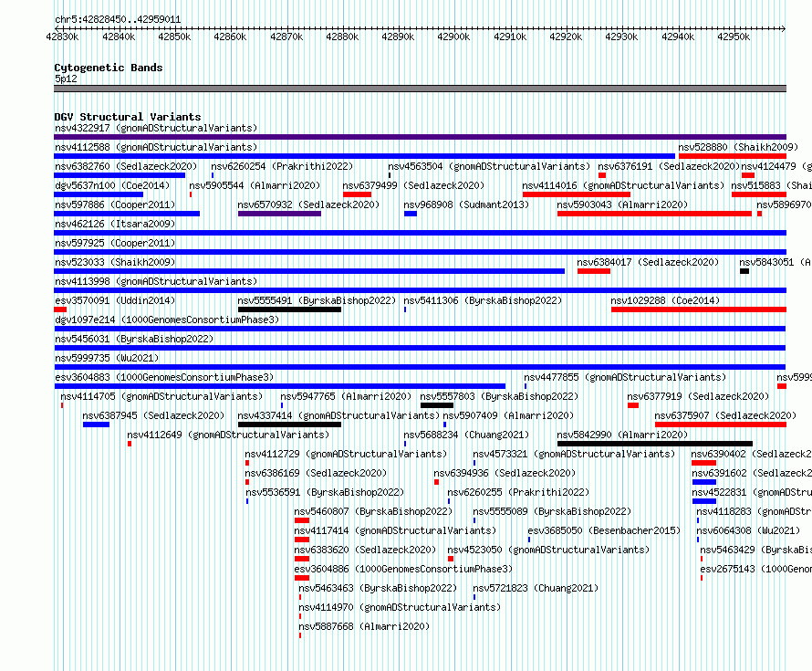Select nsv6387945 (Sedlazeck2020) label
The height and width of the screenshot is (671, 812).
point(153,415)
